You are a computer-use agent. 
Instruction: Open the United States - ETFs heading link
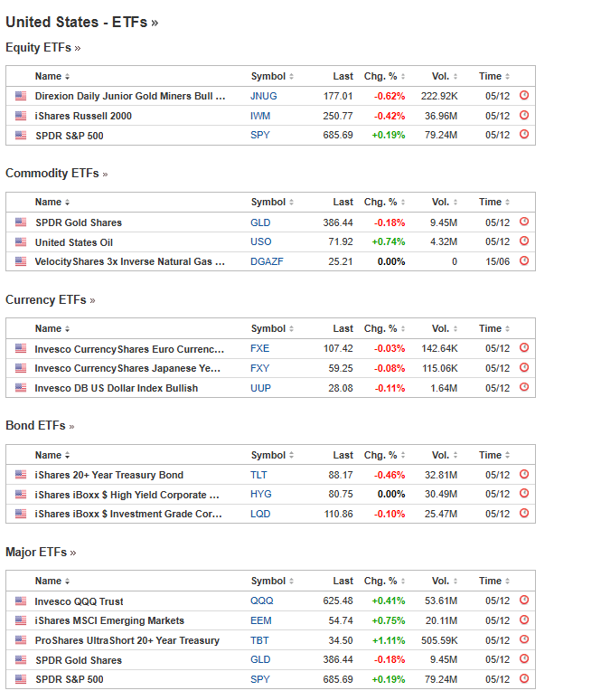(x=81, y=22)
